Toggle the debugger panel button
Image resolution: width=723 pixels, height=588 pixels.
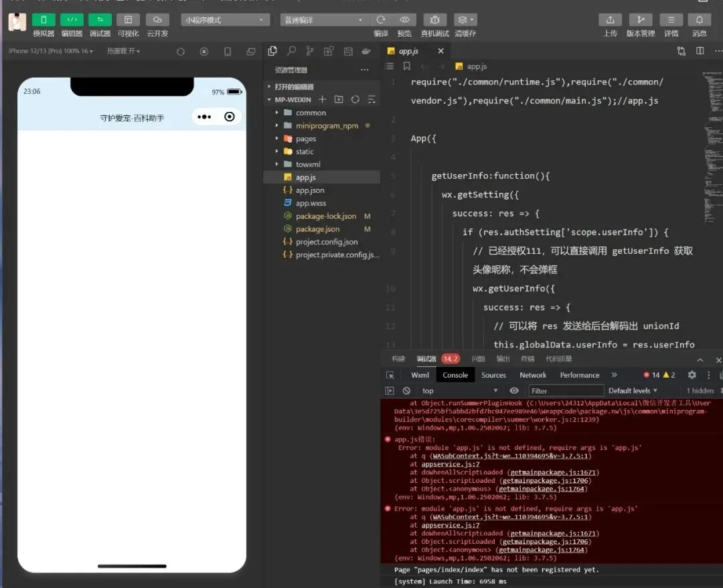100,20
